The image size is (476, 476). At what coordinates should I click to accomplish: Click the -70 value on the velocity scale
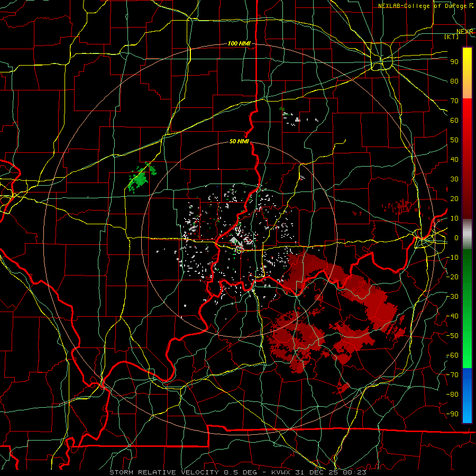[453, 375]
